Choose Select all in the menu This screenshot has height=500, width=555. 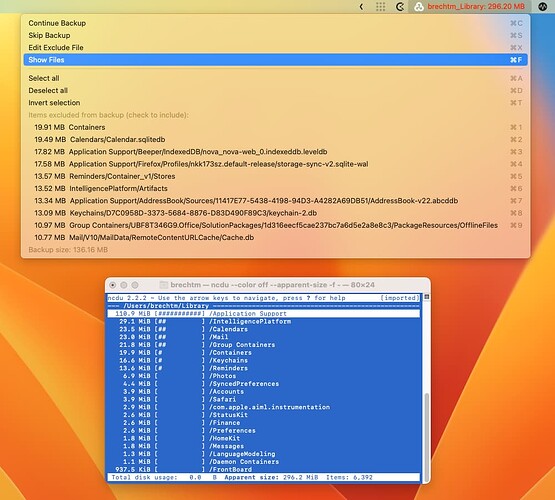275,78
